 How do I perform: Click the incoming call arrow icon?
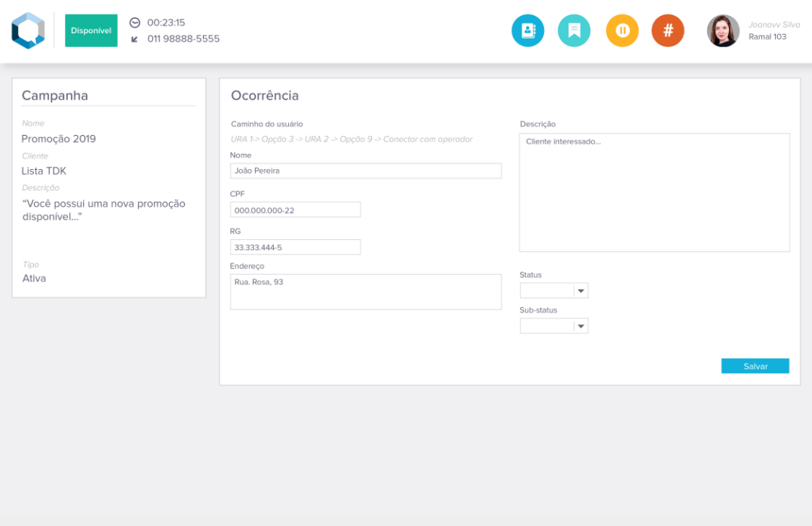pyautogui.click(x=134, y=39)
